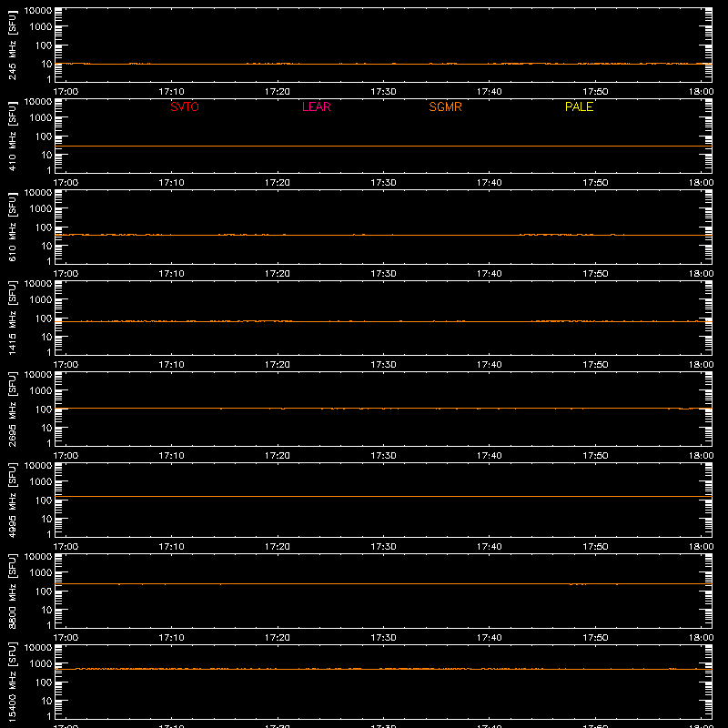Click 17:30 label below the 2695 MHz panel
Viewport: 728px width, 728px height.
coord(383,456)
